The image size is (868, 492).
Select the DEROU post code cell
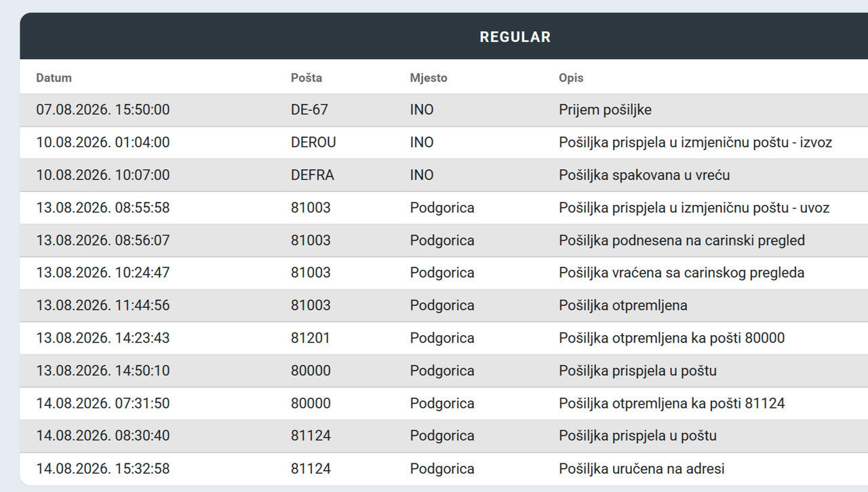tap(313, 143)
